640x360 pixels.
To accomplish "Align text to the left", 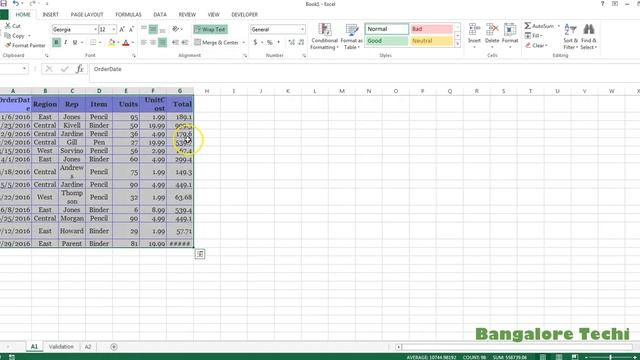I will (x=144, y=42).
